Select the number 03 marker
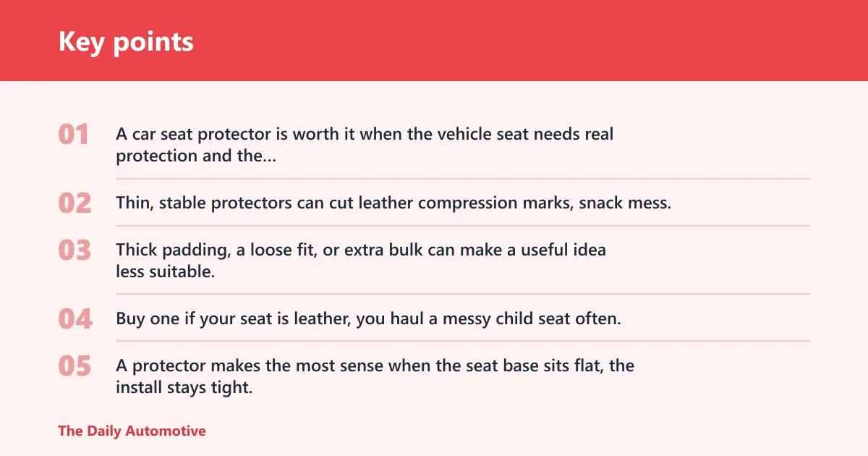868x456 pixels. 75,250
